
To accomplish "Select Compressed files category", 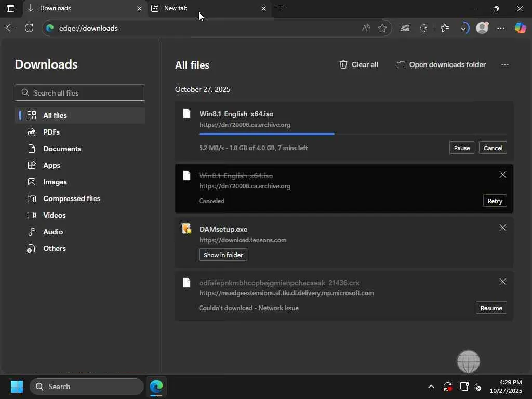I will tap(71, 198).
